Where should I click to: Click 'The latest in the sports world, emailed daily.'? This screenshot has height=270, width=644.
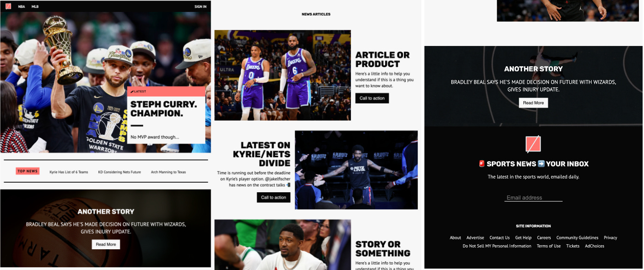[x=534, y=177]
